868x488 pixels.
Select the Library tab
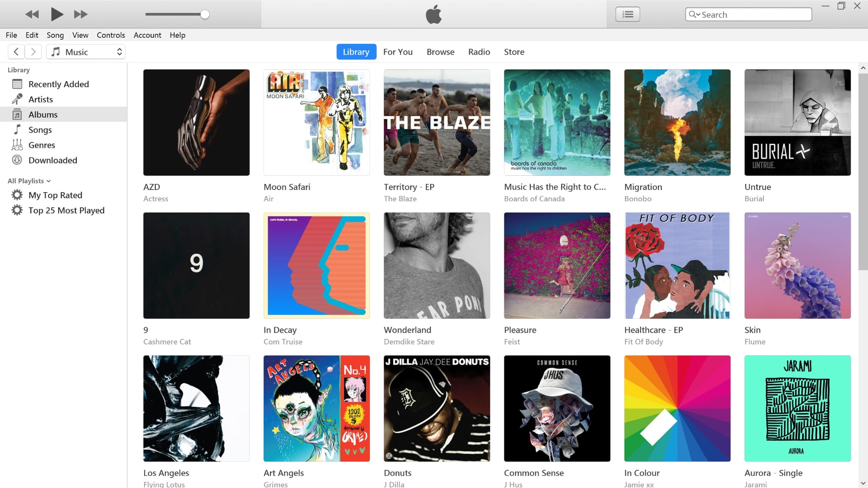(356, 52)
